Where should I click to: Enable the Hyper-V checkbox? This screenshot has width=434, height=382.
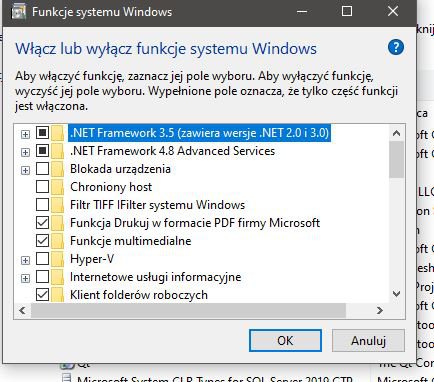(42, 259)
